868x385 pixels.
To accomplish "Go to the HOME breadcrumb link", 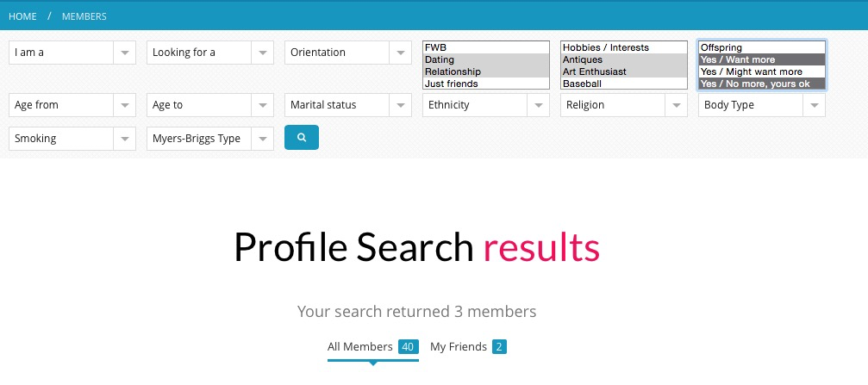I will click(22, 16).
